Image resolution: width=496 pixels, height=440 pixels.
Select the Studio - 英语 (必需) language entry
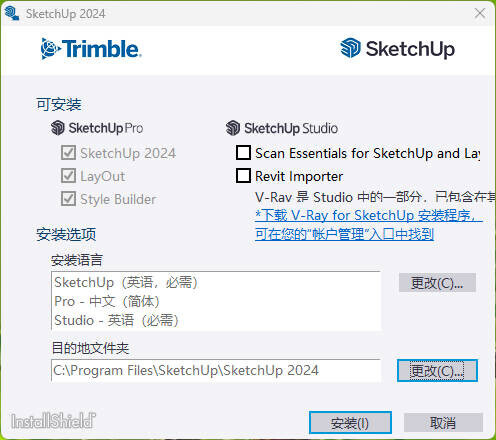pos(117,320)
